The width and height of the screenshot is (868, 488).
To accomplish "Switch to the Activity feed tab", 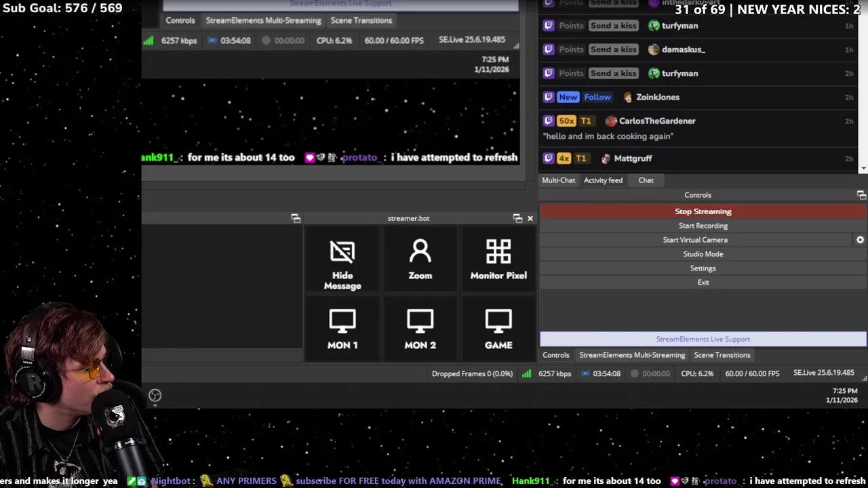I will pos(603,180).
